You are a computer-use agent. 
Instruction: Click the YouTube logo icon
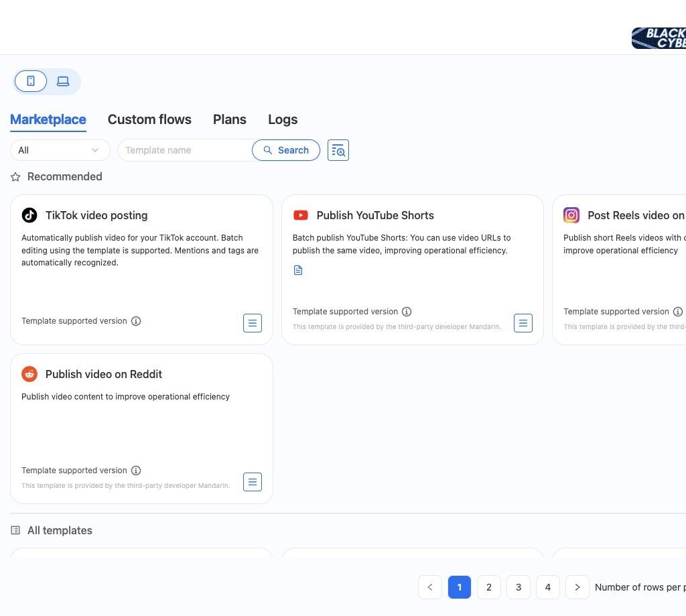point(301,215)
